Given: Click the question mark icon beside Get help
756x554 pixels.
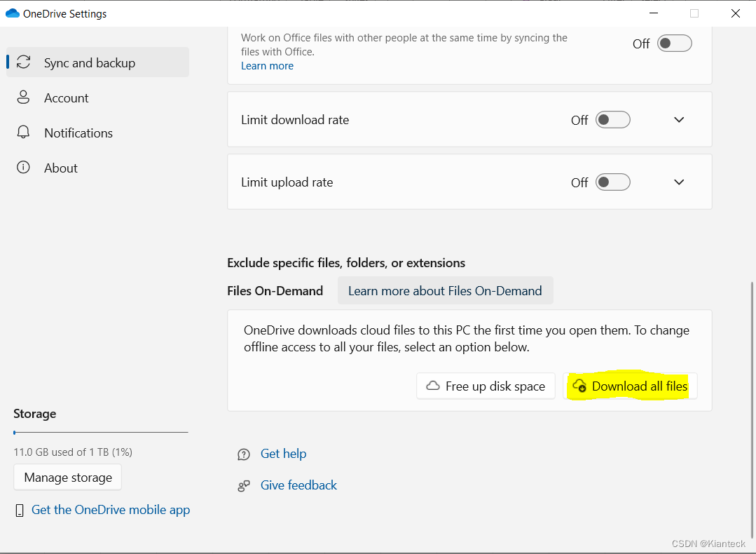Looking at the screenshot, I should (x=243, y=454).
